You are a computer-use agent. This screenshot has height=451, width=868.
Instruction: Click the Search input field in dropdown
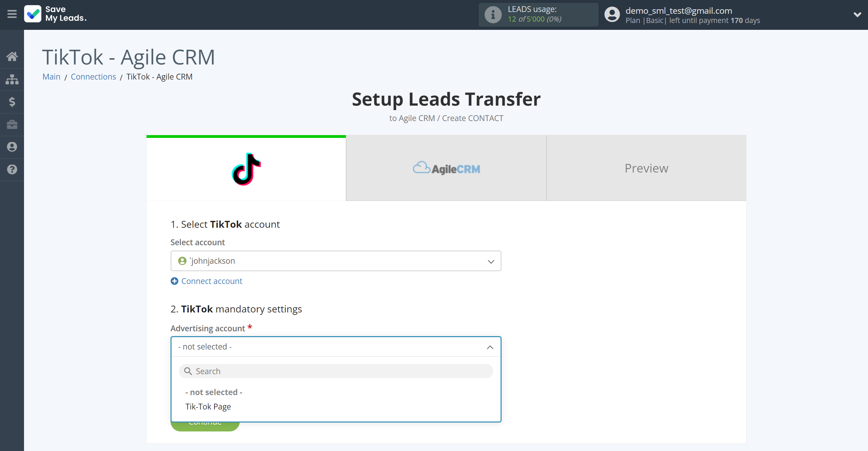336,371
